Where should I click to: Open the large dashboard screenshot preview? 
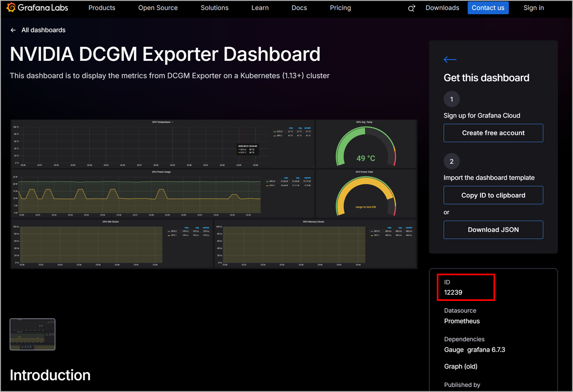213,194
